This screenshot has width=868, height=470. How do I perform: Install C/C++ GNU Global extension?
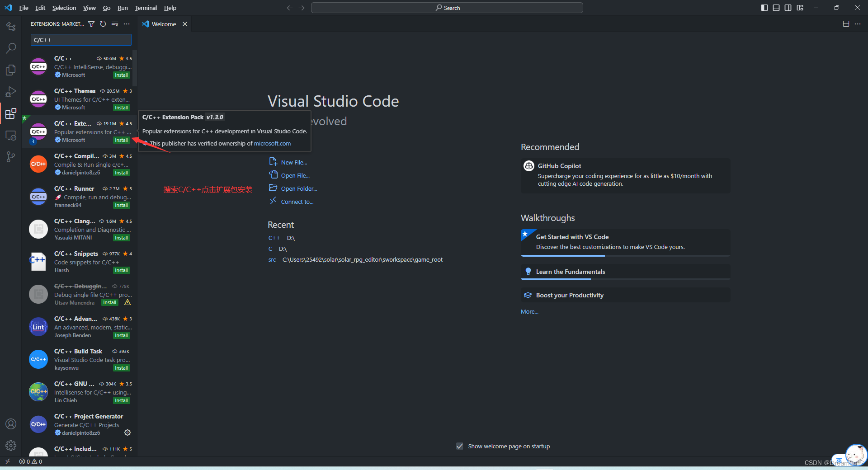[x=121, y=400]
